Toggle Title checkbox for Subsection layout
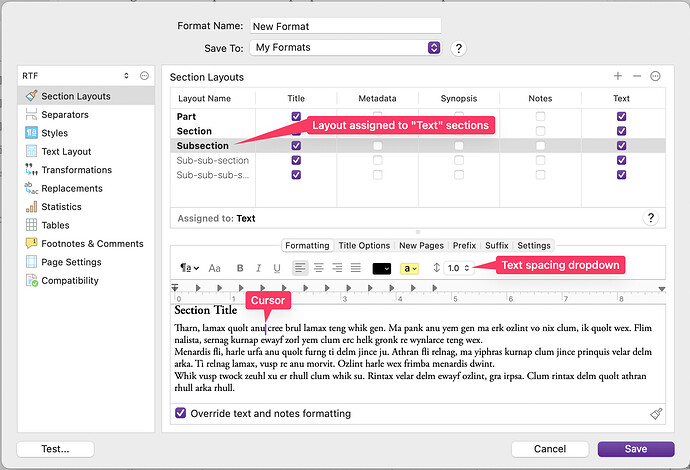This screenshot has width=690, height=470. [296, 146]
